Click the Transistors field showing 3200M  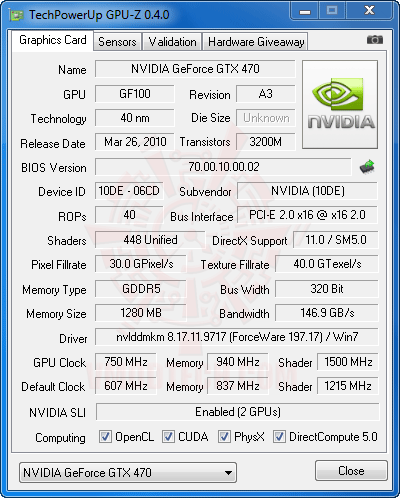pyautogui.click(x=266, y=142)
